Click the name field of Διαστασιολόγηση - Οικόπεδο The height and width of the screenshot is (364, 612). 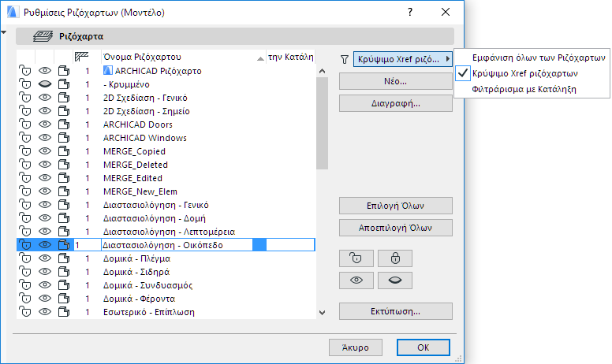[x=177, y=245]
